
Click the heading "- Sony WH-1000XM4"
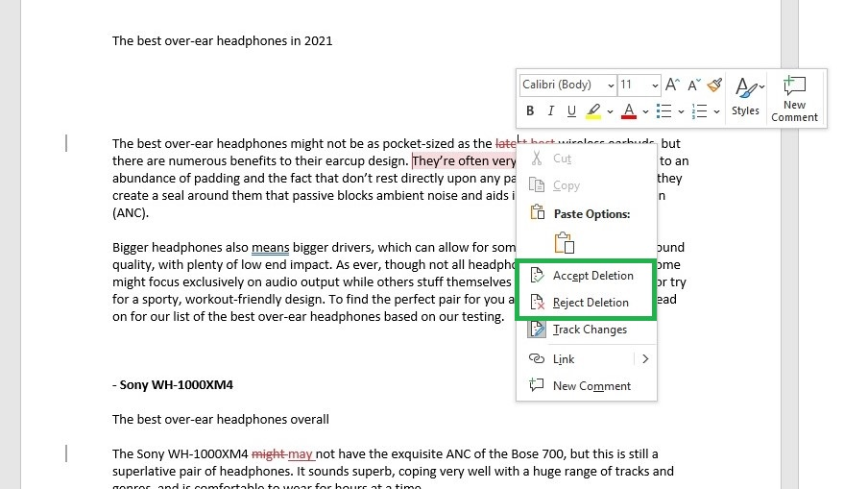coord(173,385)
